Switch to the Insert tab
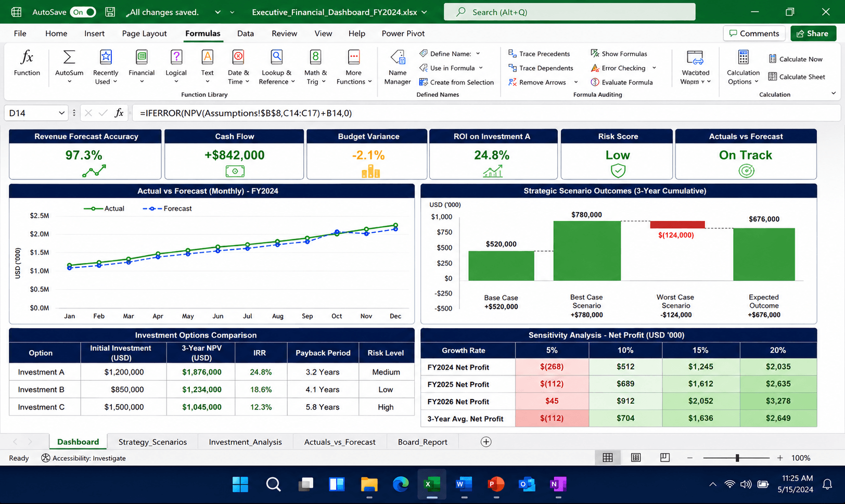Screen dimensions: 845x504 [94, 33]
